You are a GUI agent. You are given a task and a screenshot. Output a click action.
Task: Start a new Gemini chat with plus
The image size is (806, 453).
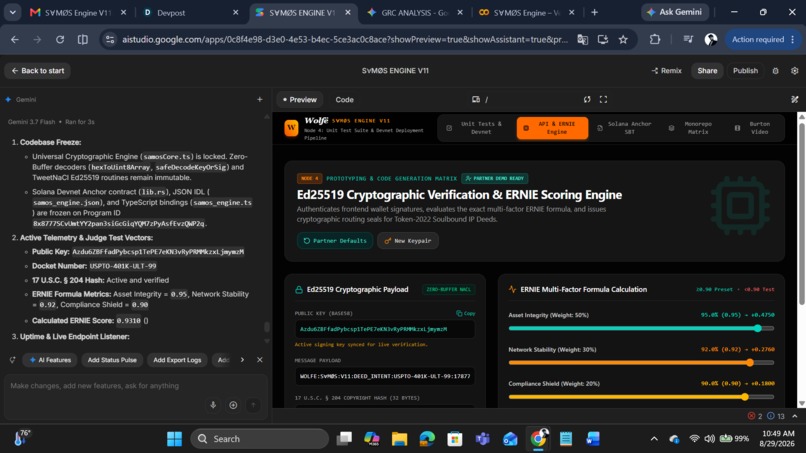tap(260, 99)
